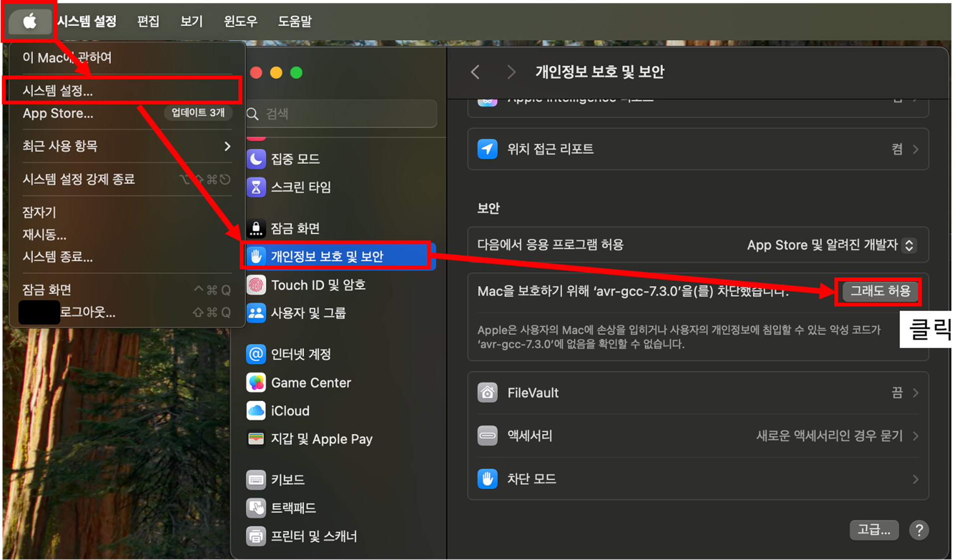Screen dimensions: 969x560
Task: Click the Focus mode moon icon
Action: pyautogui.click(x=256, y=159)
